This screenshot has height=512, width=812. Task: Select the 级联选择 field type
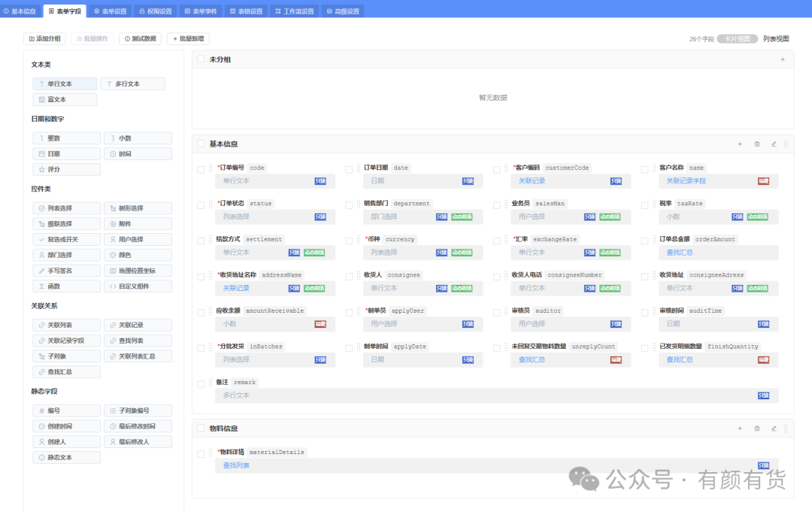point(66,223)
